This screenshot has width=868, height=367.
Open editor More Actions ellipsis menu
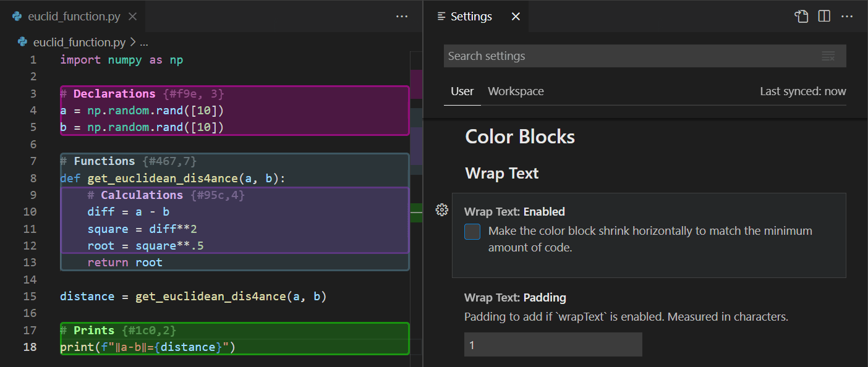tap(402, 17)
